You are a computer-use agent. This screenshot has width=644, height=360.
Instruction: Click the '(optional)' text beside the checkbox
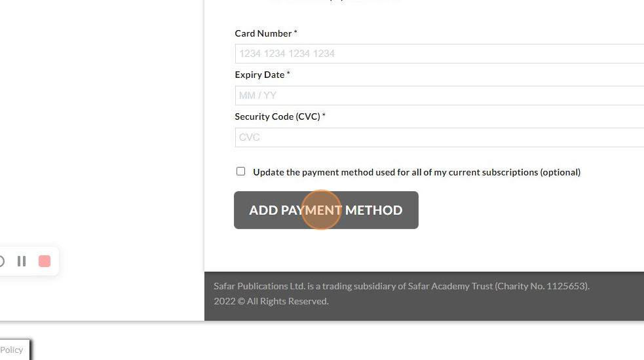click(560, 173)
